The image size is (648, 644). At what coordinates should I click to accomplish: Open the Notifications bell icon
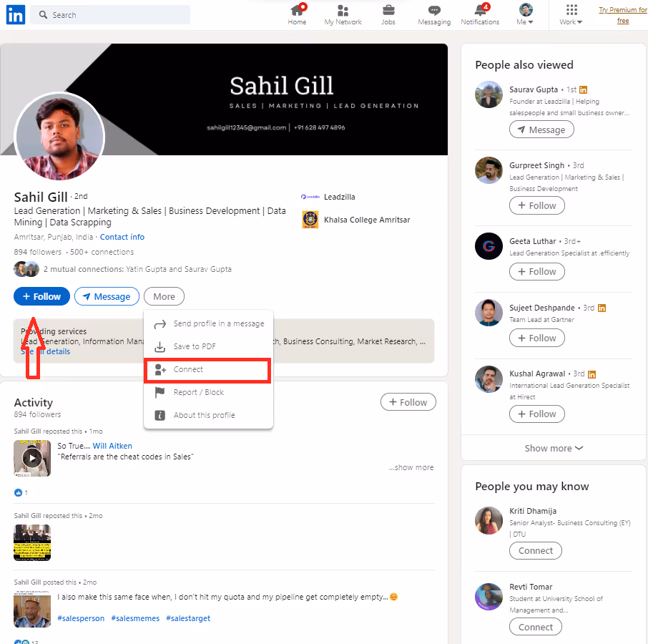480,15
